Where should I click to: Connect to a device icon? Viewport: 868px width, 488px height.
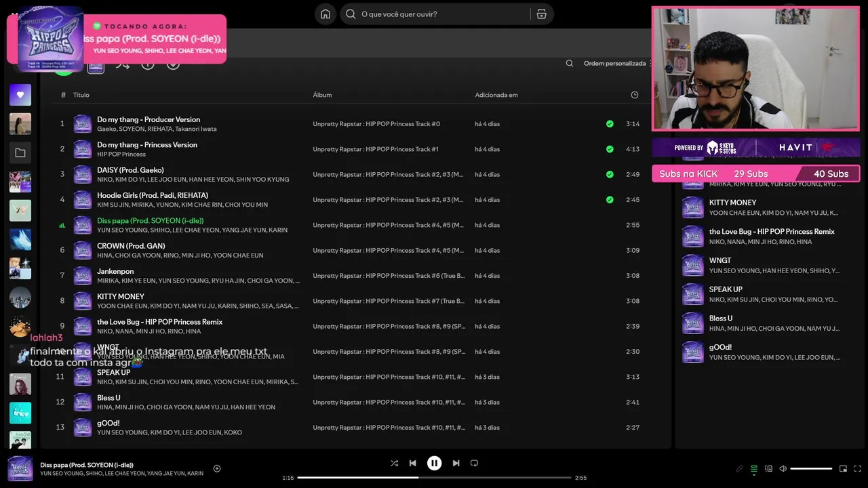(768, 468)
